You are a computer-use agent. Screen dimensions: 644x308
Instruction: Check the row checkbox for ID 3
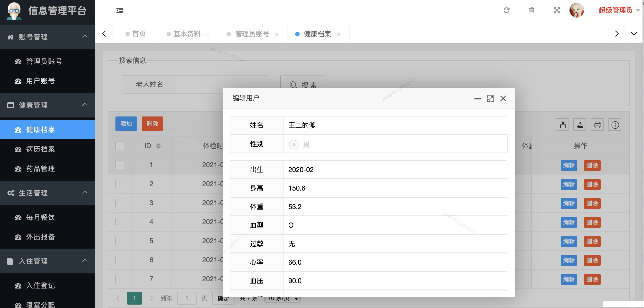(120, 203)
